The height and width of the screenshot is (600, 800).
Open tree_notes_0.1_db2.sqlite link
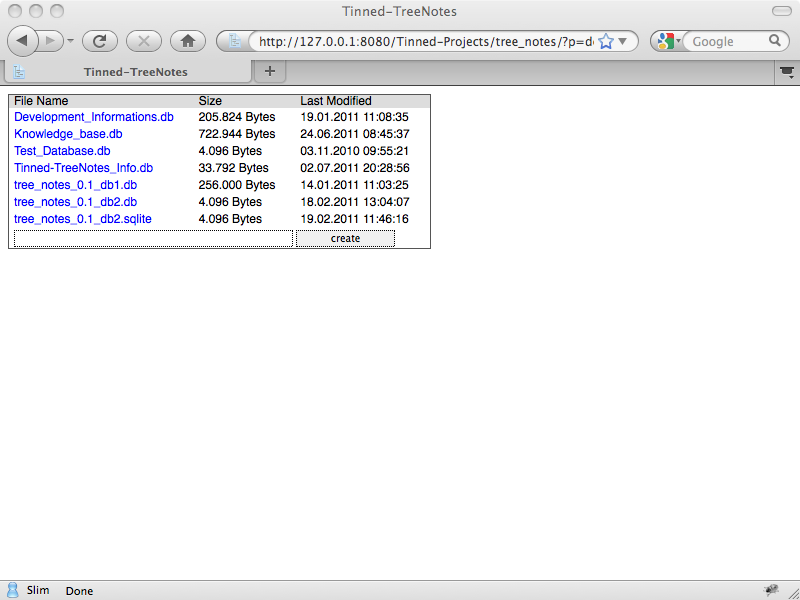coord(83,219)
